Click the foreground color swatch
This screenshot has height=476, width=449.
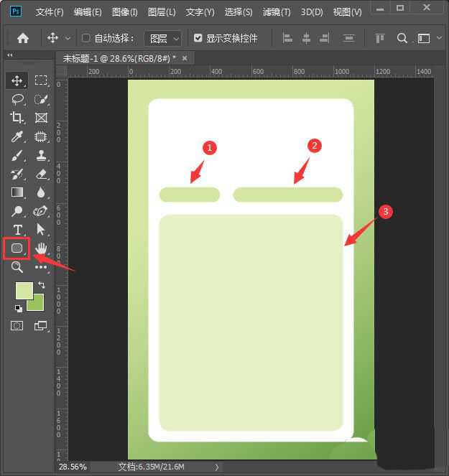tap(24, 291)
